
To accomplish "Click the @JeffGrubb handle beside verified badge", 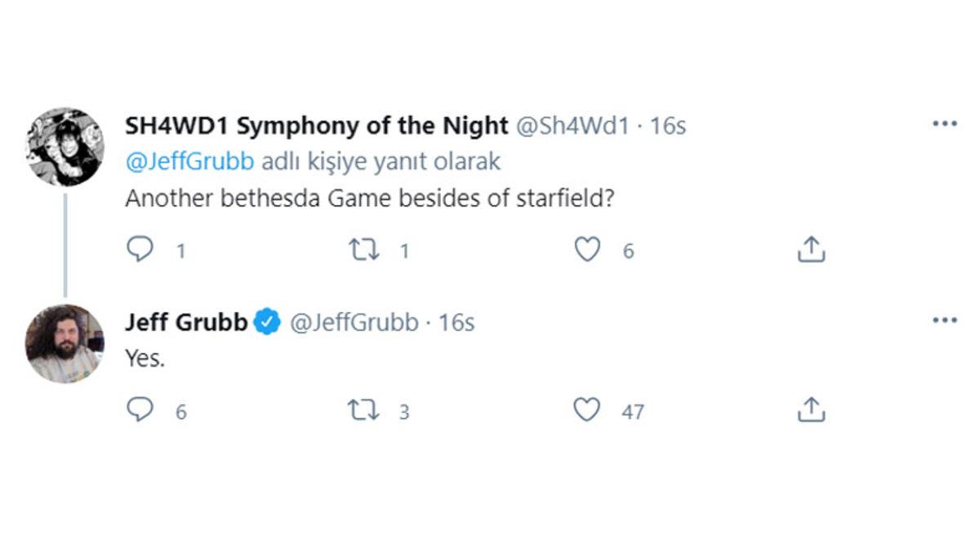I will [x=354, y=322].
